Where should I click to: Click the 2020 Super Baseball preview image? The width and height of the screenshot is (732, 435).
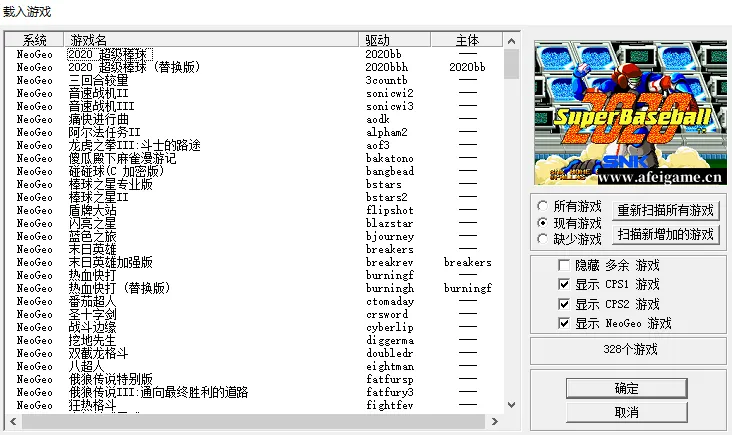(x=626, y=113)
